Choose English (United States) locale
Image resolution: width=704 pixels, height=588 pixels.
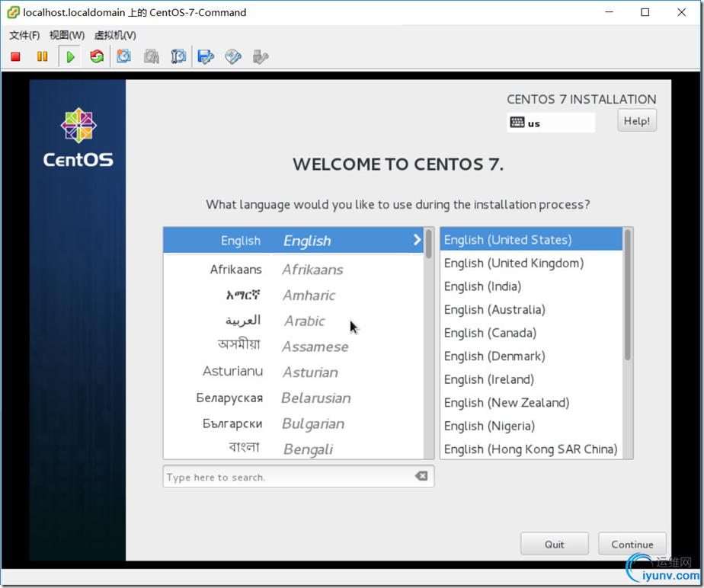[x=532, y=240]
